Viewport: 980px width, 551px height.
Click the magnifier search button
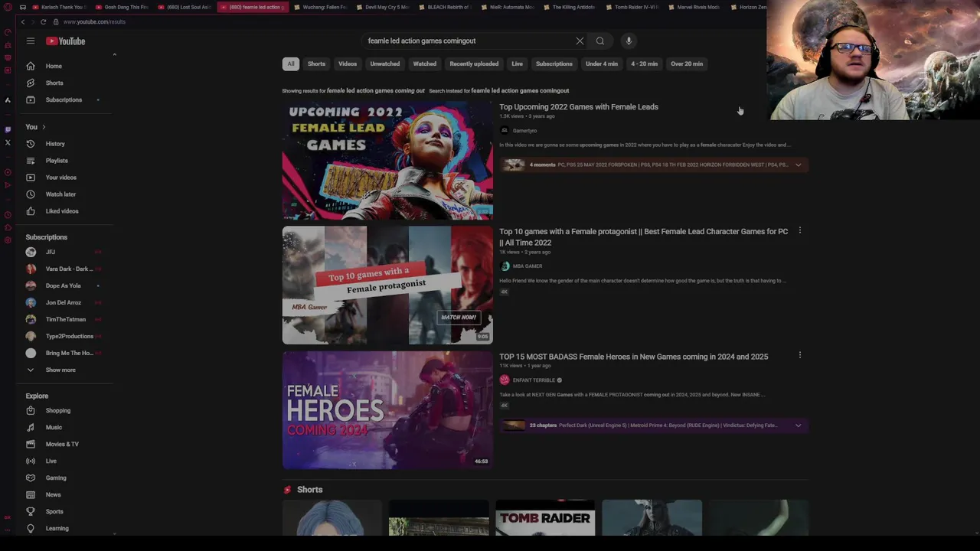[x=600, y=41]
